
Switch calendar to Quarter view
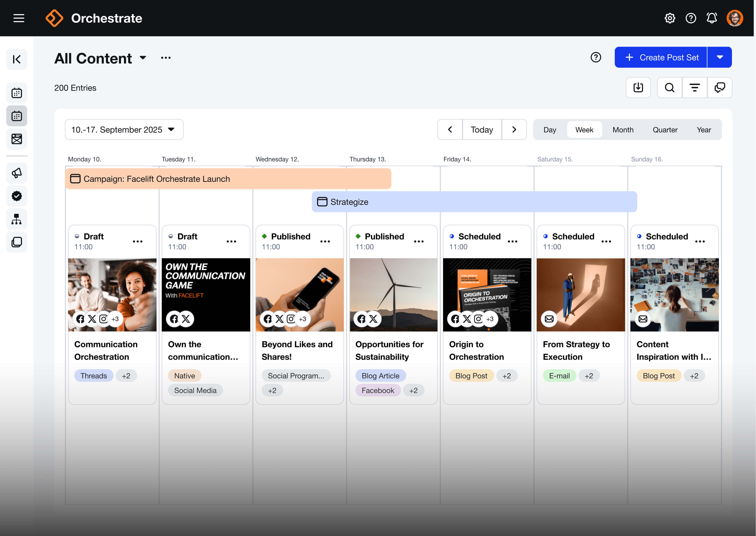pos(665,130)
